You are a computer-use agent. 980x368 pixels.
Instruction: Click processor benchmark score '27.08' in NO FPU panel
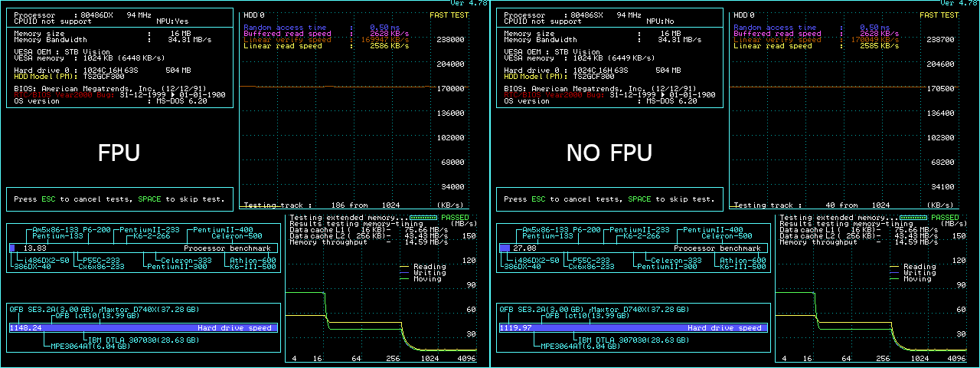(525, 248)
